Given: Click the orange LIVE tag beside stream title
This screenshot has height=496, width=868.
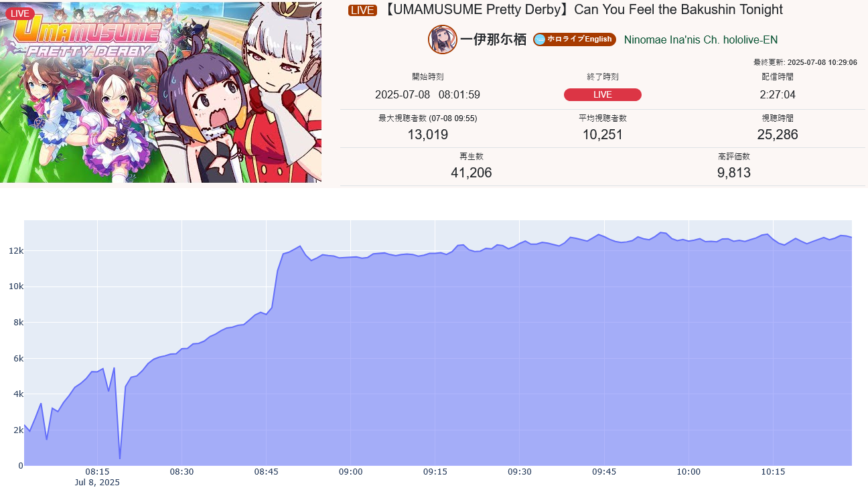Looking at the screenshot, I should pyautogui.click(x=363, y=10).
